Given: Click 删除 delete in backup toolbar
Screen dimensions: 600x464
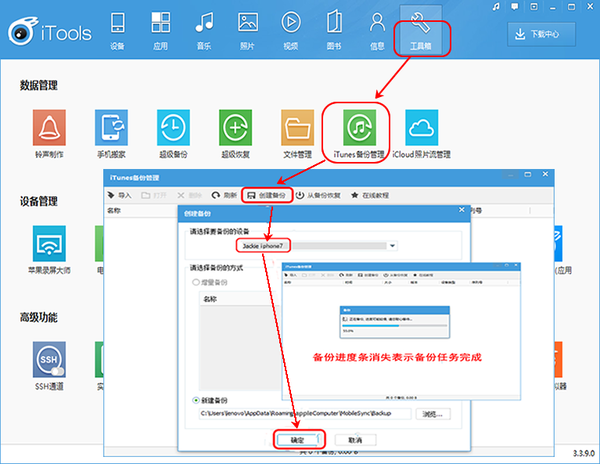Looking at the screenshot, I should tap(189, 195).
